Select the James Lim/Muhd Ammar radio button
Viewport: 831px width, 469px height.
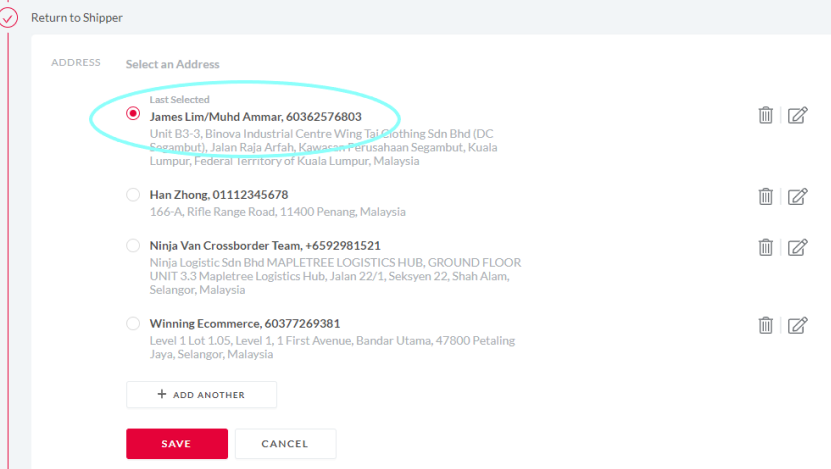coord(133,113)
